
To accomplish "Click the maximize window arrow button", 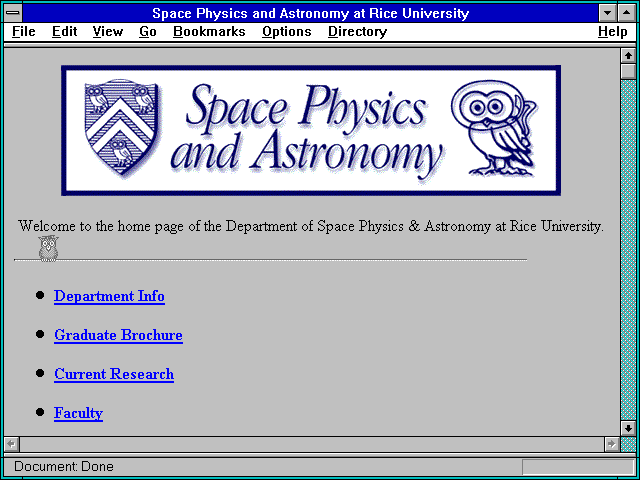I will (627, 13).
